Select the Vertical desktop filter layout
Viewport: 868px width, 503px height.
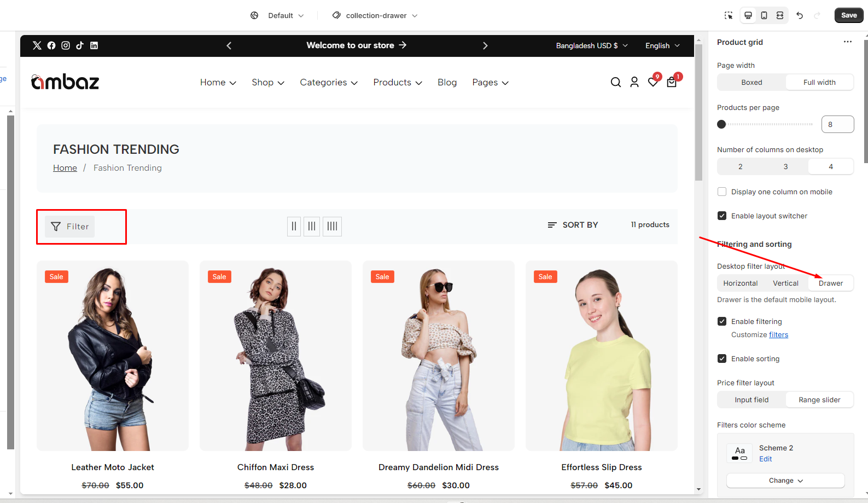pyautogui.click(x=785, y=283)
